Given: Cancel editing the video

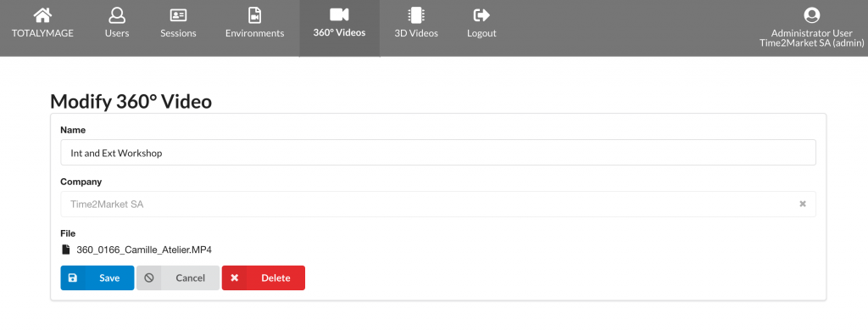Looking at the screenshot, I should (178, 278).
